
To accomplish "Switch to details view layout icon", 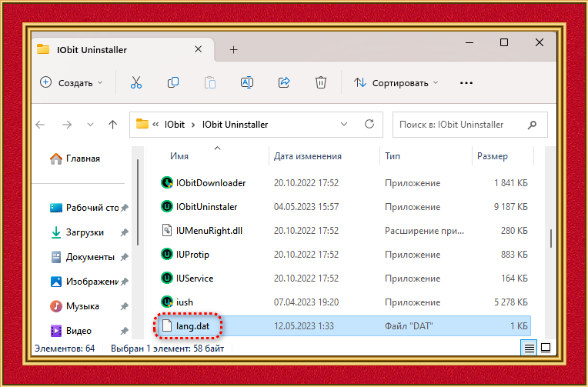I will tap(530, 349).
